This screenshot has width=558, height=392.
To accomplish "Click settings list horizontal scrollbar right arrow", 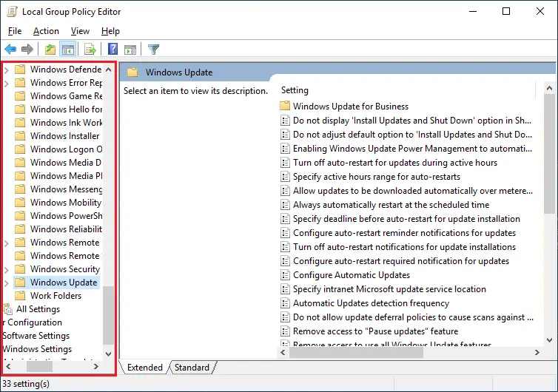I will (x=537, y=352).
